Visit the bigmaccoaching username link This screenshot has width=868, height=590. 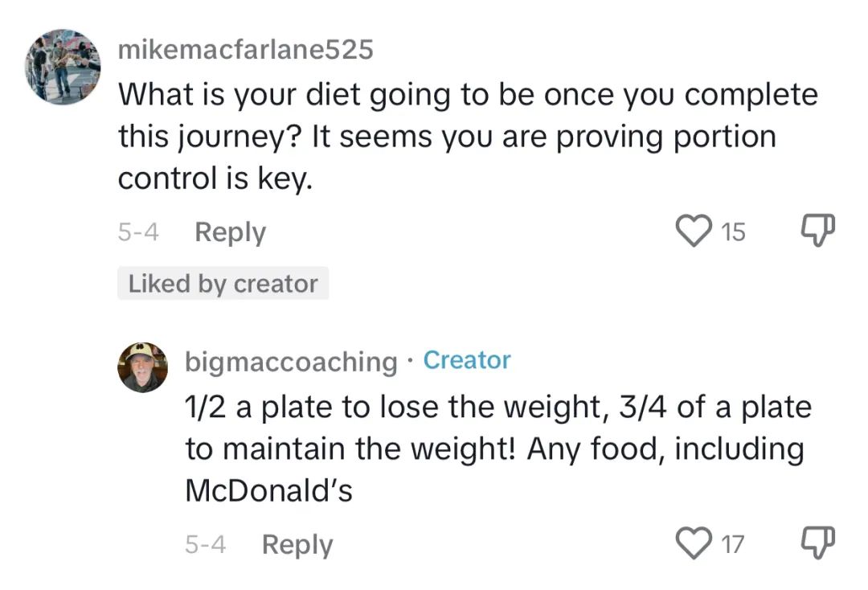pyautogui.click(x=291, y=361)
